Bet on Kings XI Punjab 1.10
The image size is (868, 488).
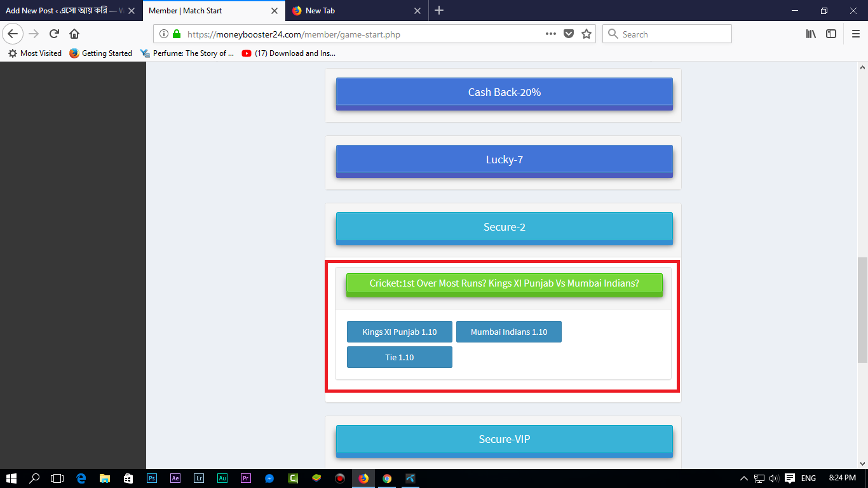399,332
